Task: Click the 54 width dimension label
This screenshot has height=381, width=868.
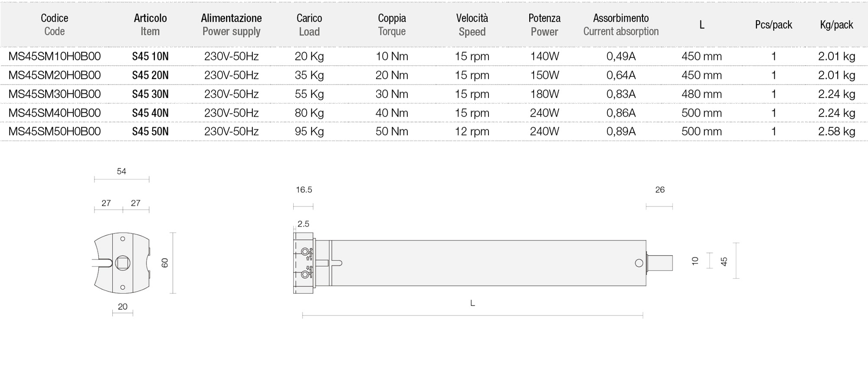Action: click(x=121, y=171)
